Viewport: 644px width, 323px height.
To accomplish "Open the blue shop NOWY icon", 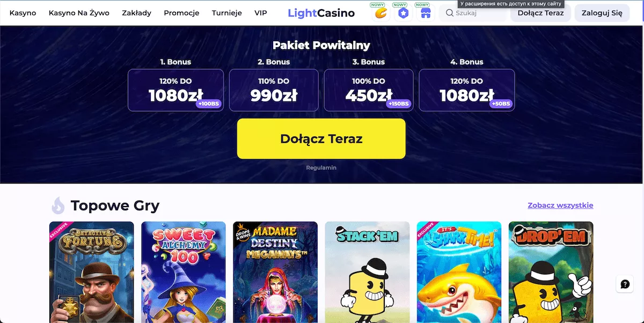I will [426, 13].
